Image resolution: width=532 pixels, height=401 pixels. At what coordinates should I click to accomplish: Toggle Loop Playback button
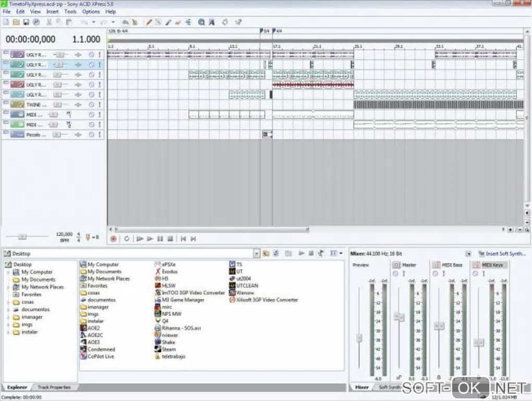coord(127,239)
